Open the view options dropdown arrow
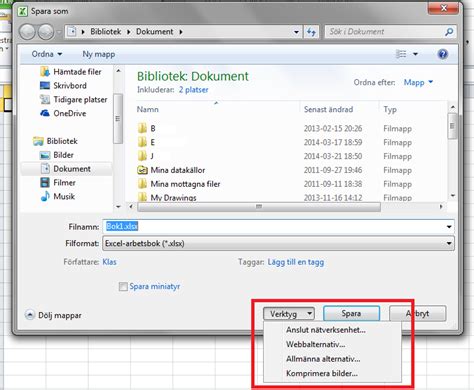 click(415, 54)
